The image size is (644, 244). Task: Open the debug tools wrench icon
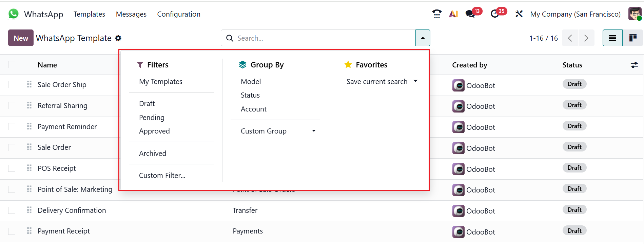tap(519, 14)
